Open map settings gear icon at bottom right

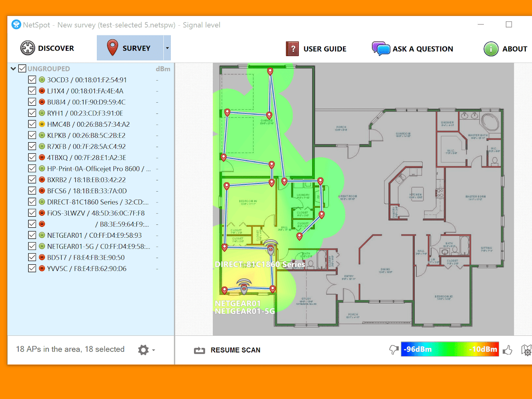click(x=526, y=350)
